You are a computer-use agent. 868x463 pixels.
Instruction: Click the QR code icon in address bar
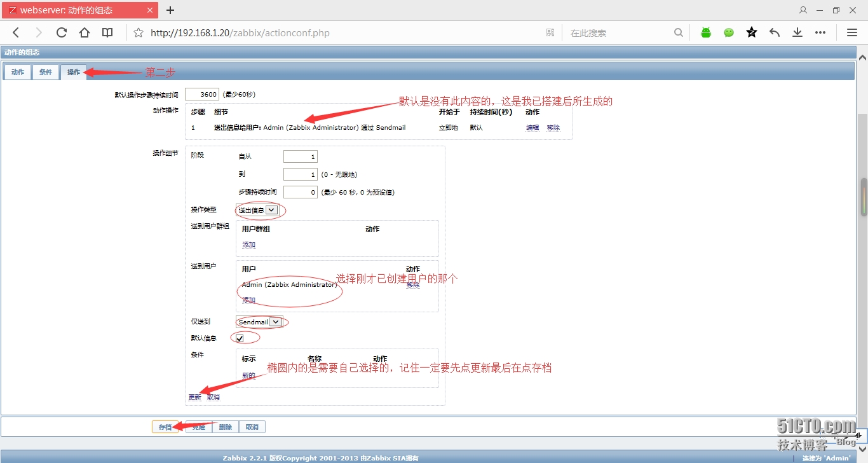click(x=550, y=32)
